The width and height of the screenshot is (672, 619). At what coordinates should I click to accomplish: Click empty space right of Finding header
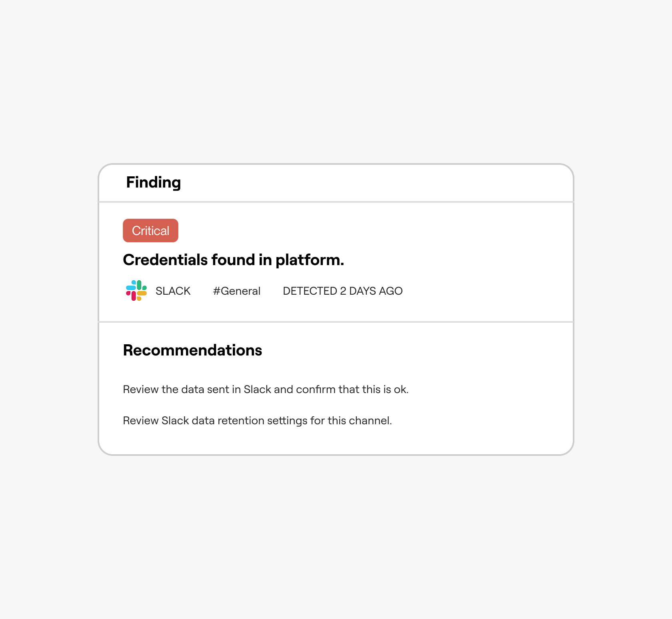tap(376, 183)
